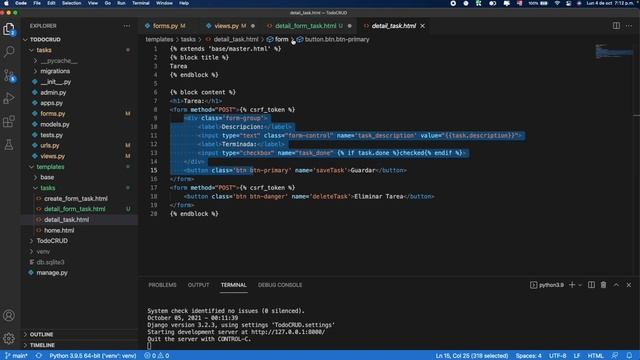Open Source Control view in activity bar

point(9,75)
